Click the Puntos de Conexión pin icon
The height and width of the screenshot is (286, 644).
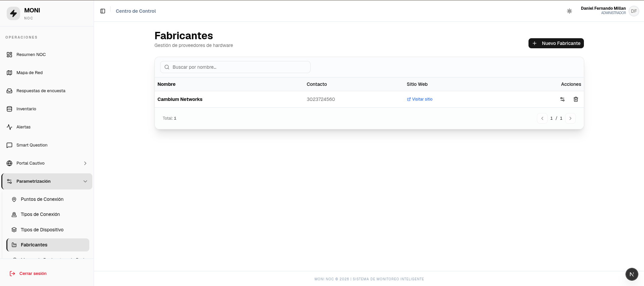click(x=14, y=199)
